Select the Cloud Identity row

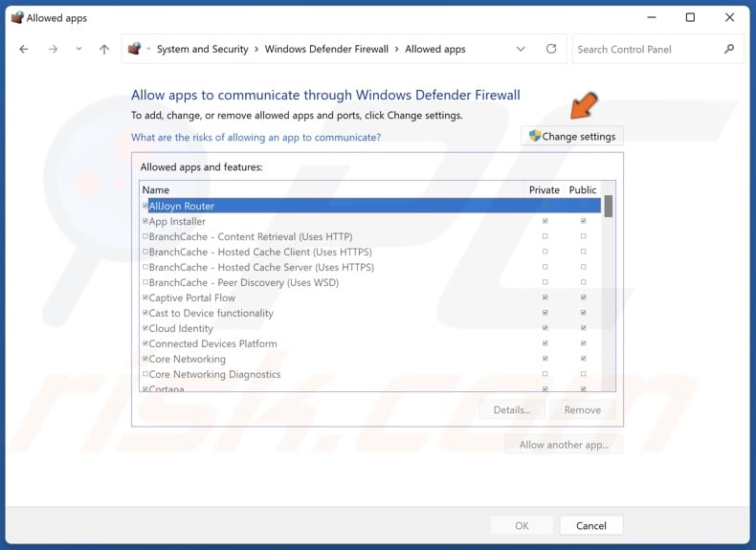point(370,328)
